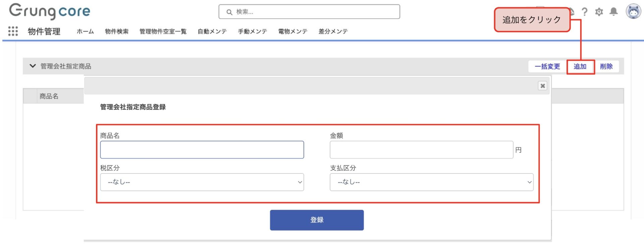Open the 支払区分 dropdown
This screenshot has width=644, height=251.
(431, 182)
